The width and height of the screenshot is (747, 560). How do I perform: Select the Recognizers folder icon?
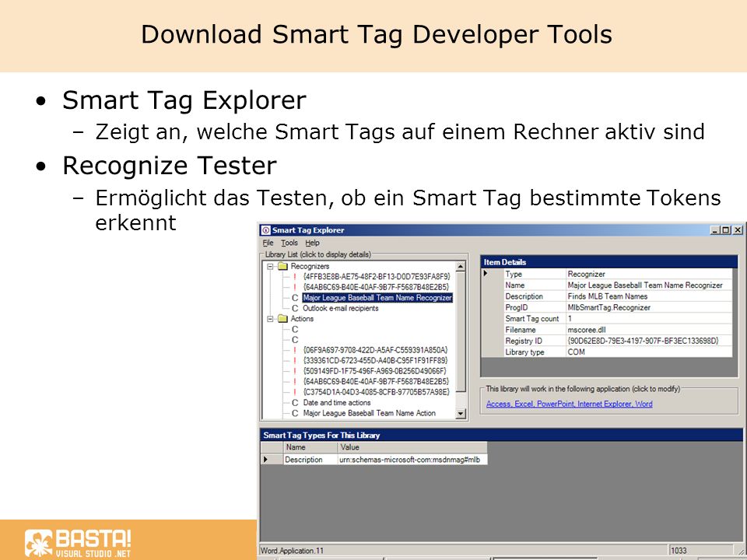click(283, 266)
